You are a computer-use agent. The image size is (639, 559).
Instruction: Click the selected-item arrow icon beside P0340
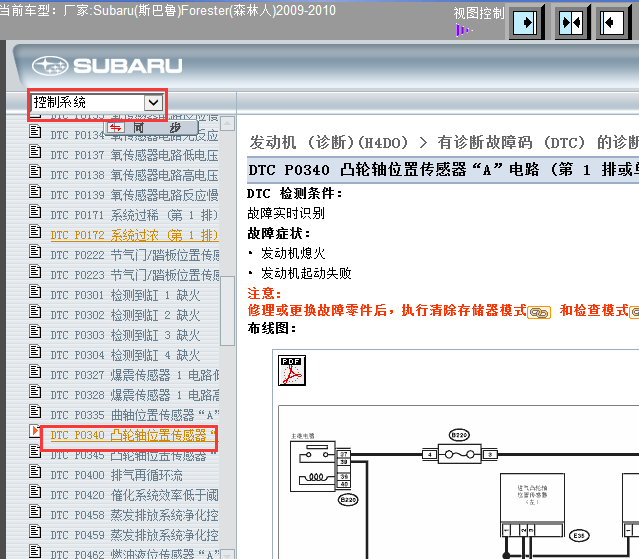pos(35,431)
